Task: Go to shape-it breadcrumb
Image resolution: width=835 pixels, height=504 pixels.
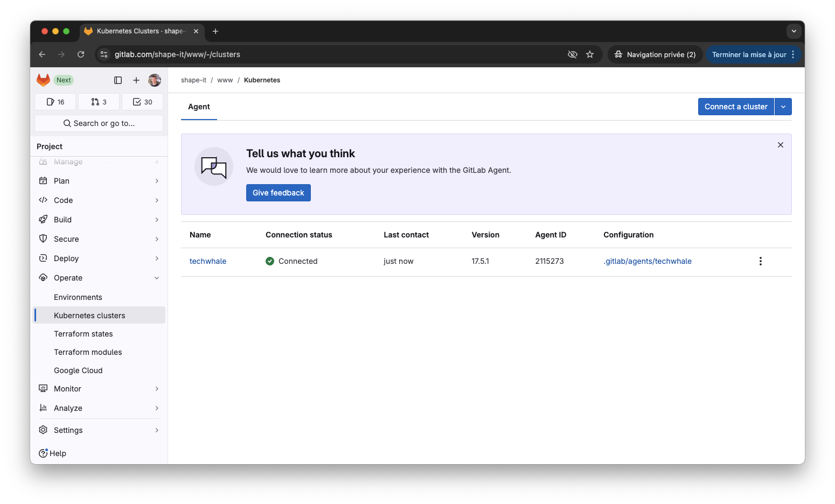Action: point(193,80)
